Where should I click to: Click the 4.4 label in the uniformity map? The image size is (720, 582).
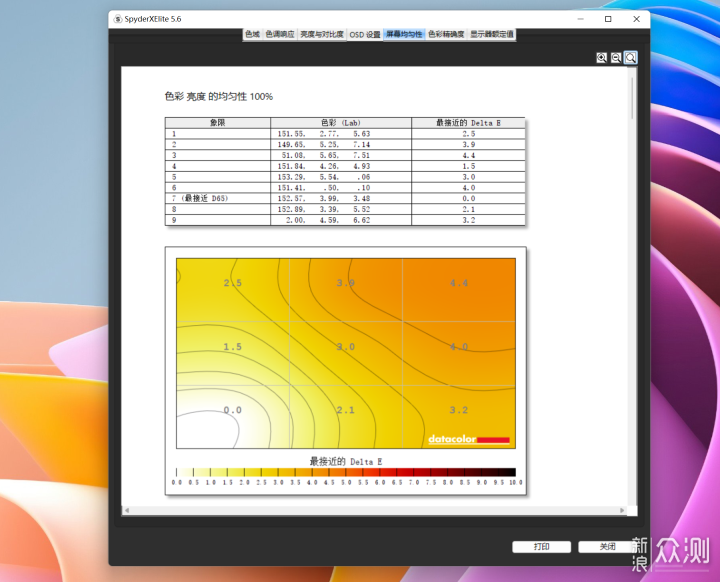point(459,283)
